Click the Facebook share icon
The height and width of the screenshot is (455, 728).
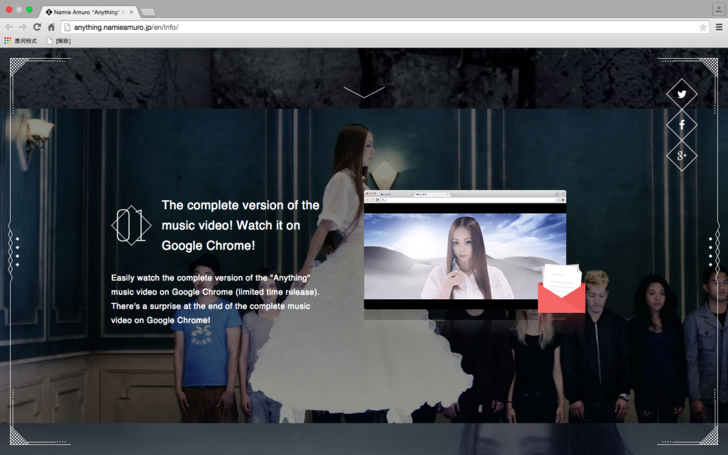click(681, 125)
